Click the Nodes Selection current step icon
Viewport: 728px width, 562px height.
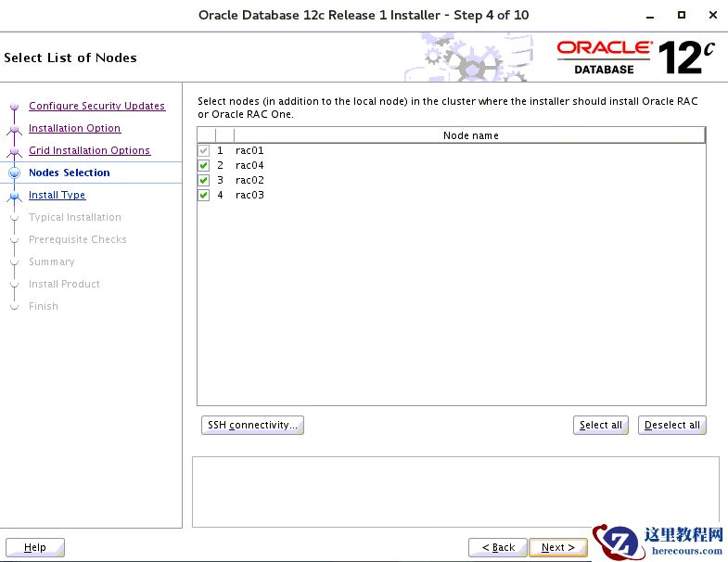click(15, 172)
